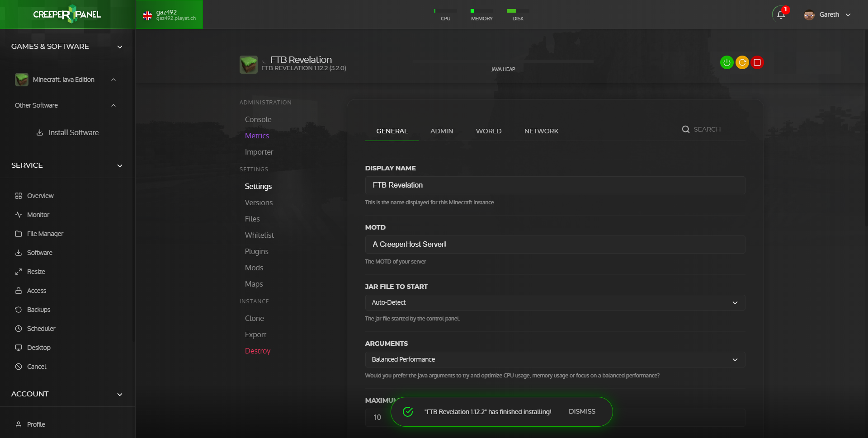Image resolution: width=868 pixels, height=438 pixels.
Task: Open the Whitelist page
Action: tap(259, 235)
